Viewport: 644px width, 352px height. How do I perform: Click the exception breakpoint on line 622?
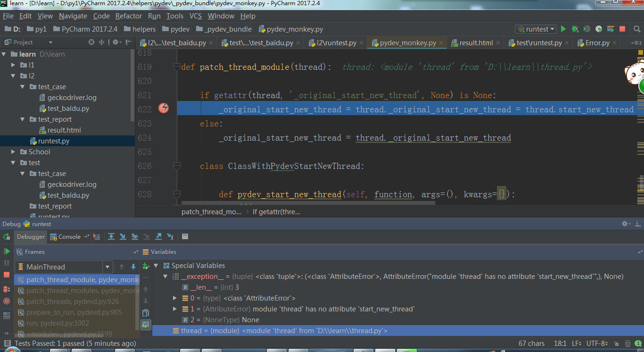[163, 109]
